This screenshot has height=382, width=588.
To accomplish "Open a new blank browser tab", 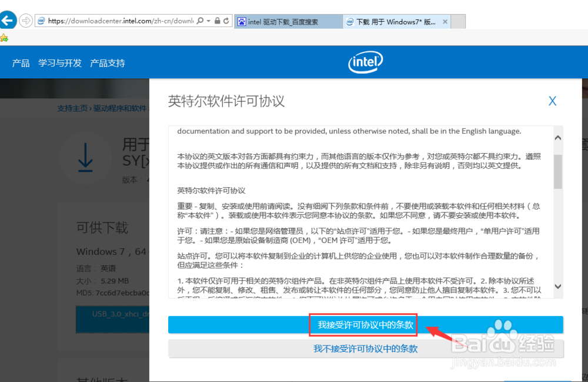I will click(458, 22).
